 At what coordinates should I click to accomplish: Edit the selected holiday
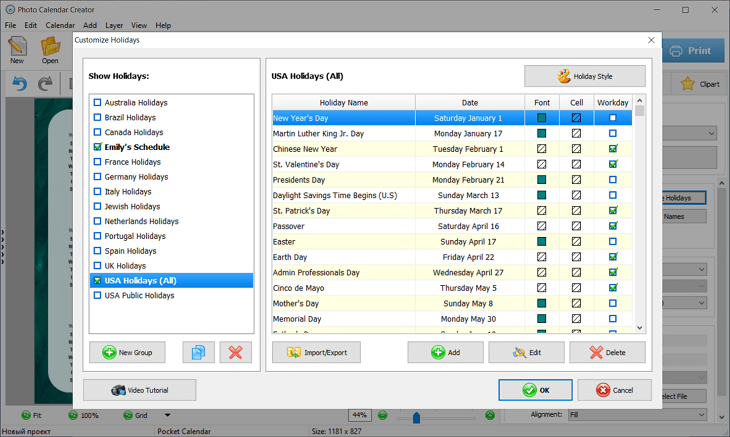tap(527, 352)
